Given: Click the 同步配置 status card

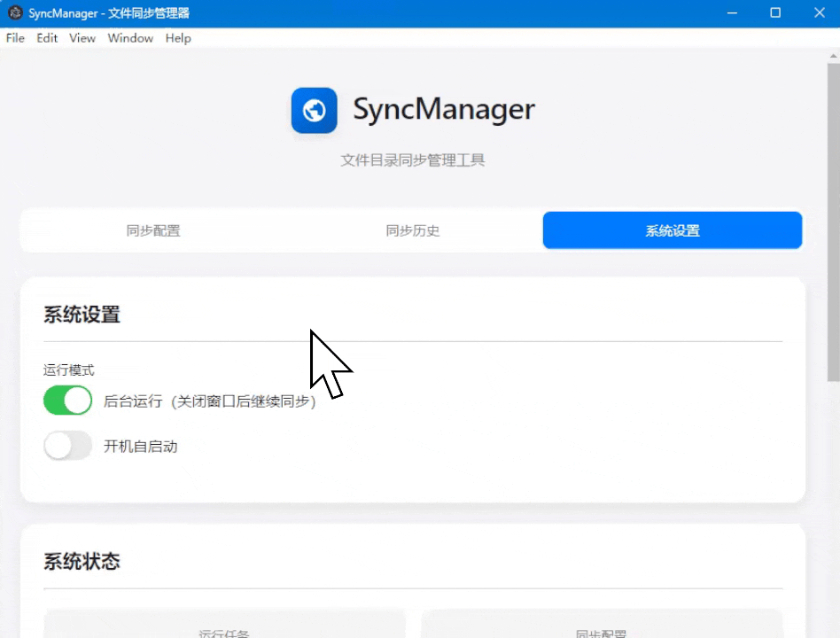Looking at the screenshot, I should pos(602,625).
